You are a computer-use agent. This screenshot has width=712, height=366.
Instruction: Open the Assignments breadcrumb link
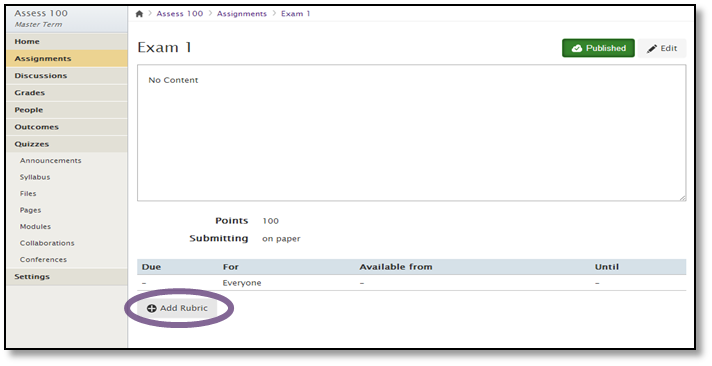[242, 14]
